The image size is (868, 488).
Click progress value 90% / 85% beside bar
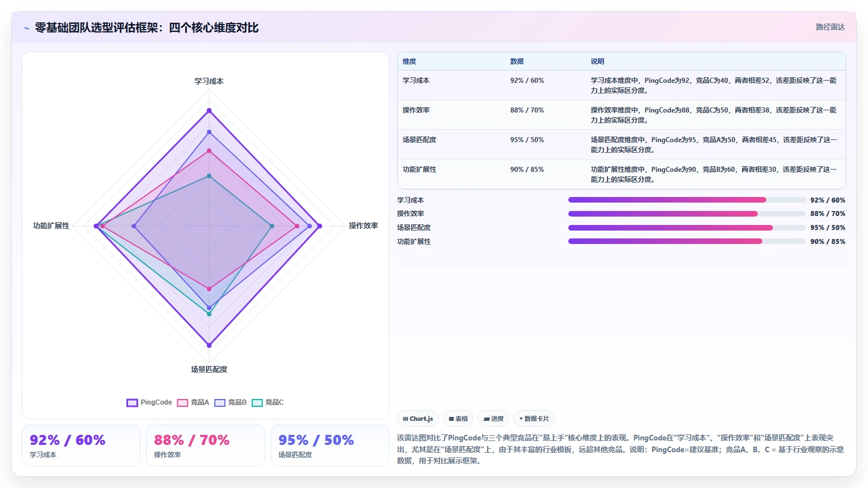pos(828,242)
